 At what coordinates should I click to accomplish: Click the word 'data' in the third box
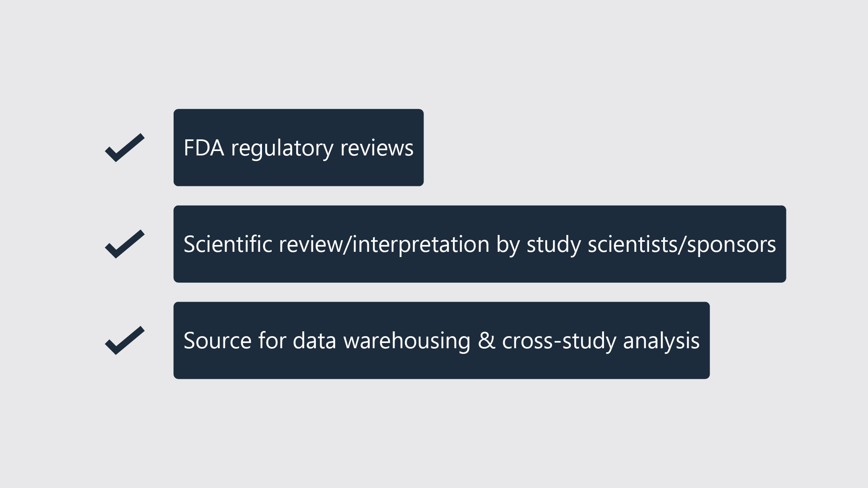point(314,341)
